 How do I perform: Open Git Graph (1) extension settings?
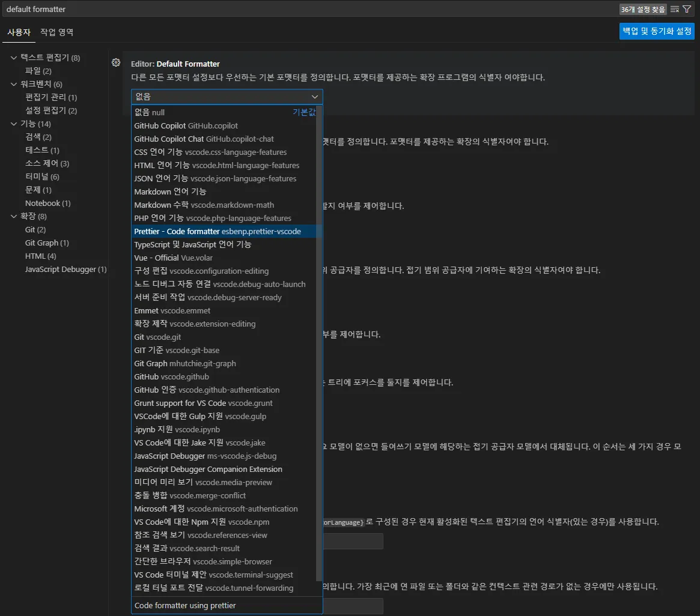pos(47,243)
